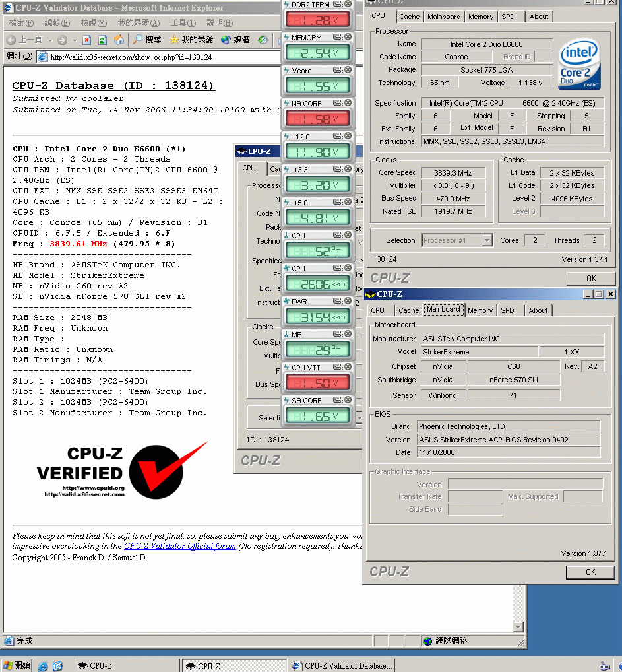This screenshot has height=672, width=622.
Task: Click OK in the upper CPU-Z processor window
Action: tap(591, 279)
